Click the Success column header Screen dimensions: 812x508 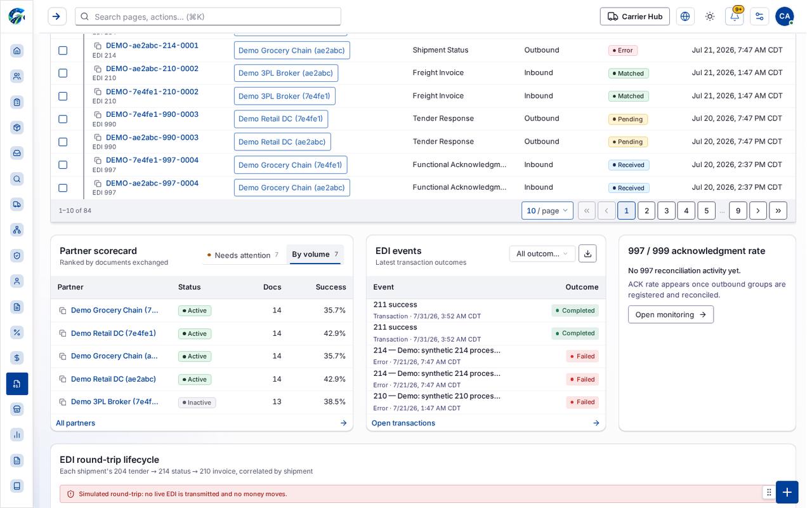(x=331, y=287)
